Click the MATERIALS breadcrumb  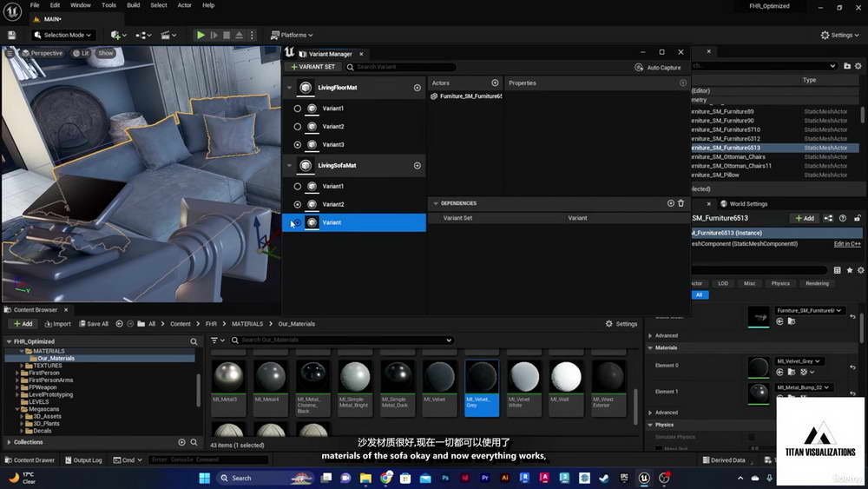(247, 324)
